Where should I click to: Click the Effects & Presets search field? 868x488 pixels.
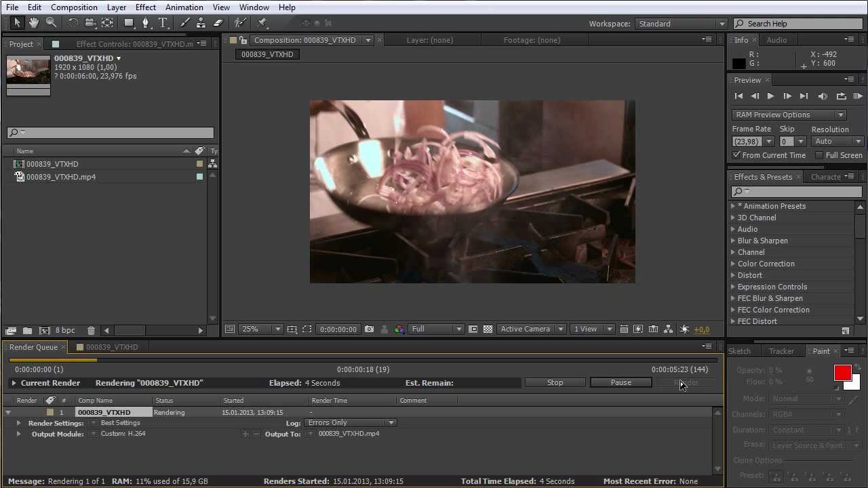click(795, 192)
